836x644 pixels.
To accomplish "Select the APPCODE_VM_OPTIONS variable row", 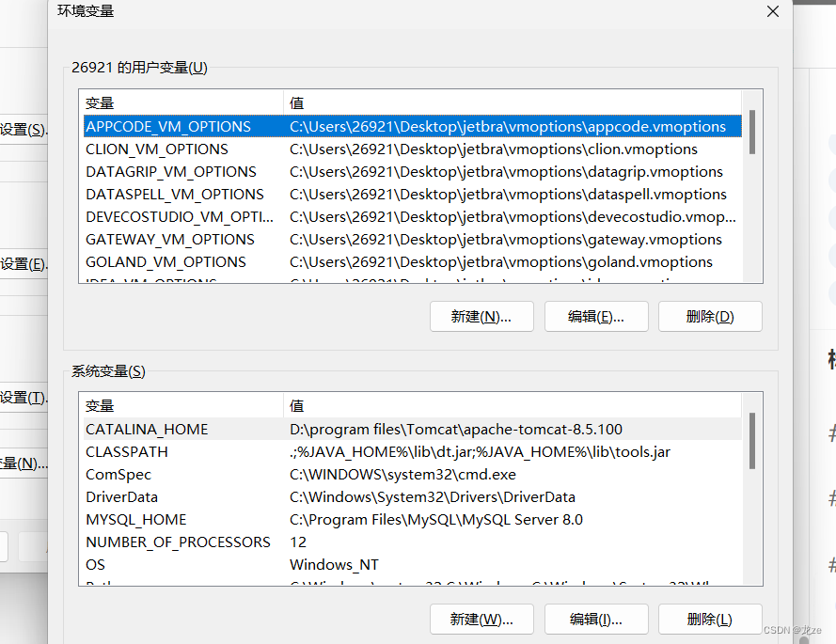I will coord(412,126).
